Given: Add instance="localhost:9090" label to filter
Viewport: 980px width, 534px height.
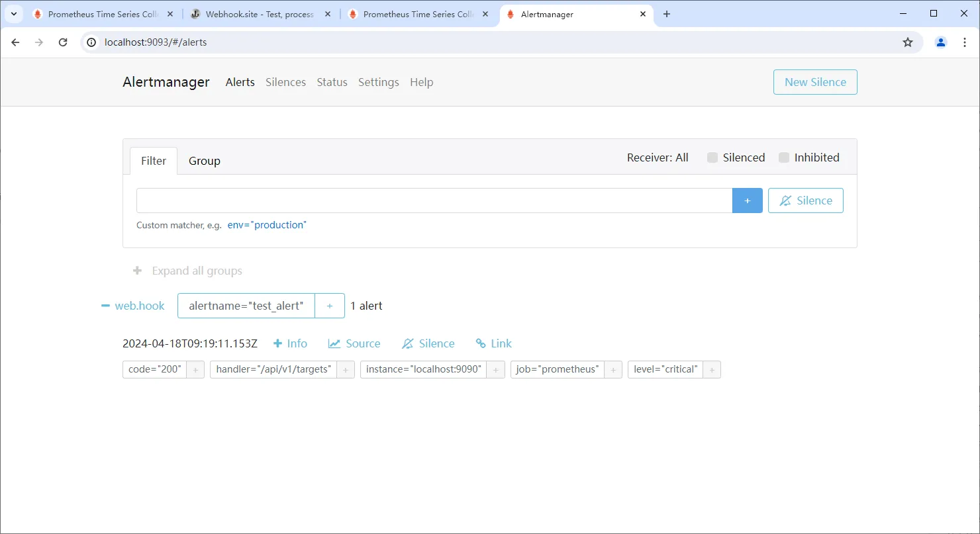Looking at the screenshot, I should 496,370.
